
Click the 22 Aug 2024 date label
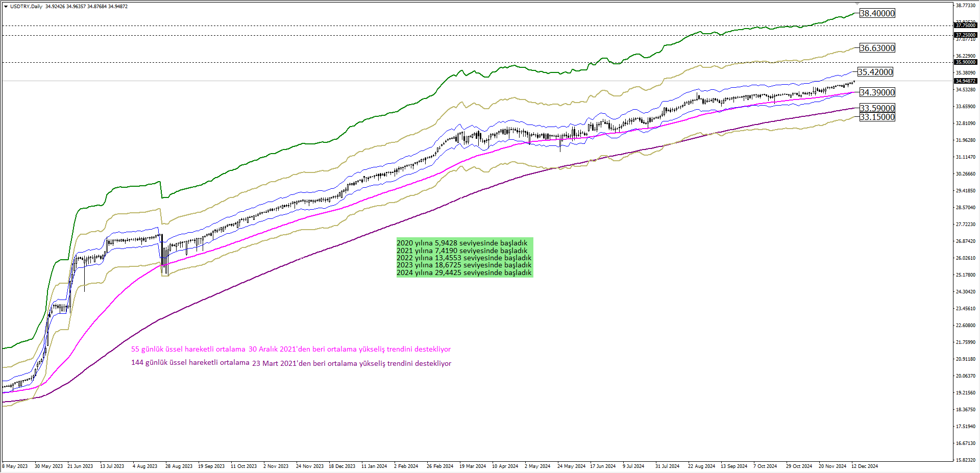(x=701, y=466)
